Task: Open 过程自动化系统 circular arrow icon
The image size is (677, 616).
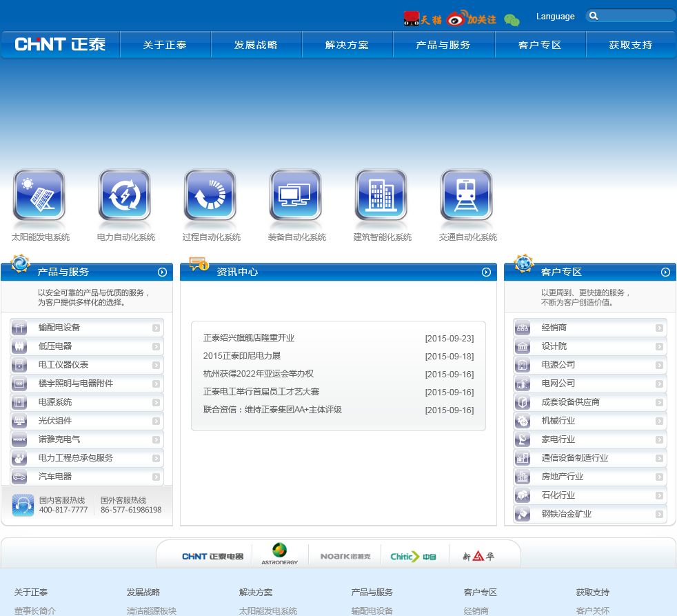Action: [210, 195]
